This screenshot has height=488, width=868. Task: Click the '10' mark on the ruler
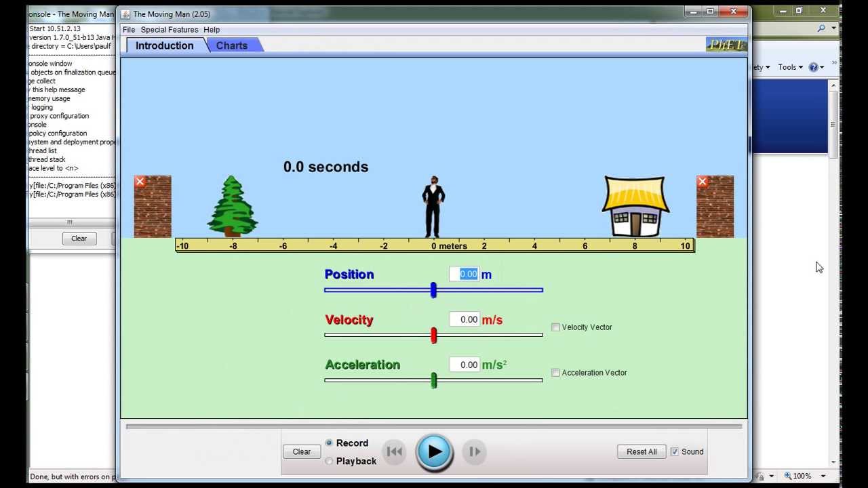[x=686, y=246]
